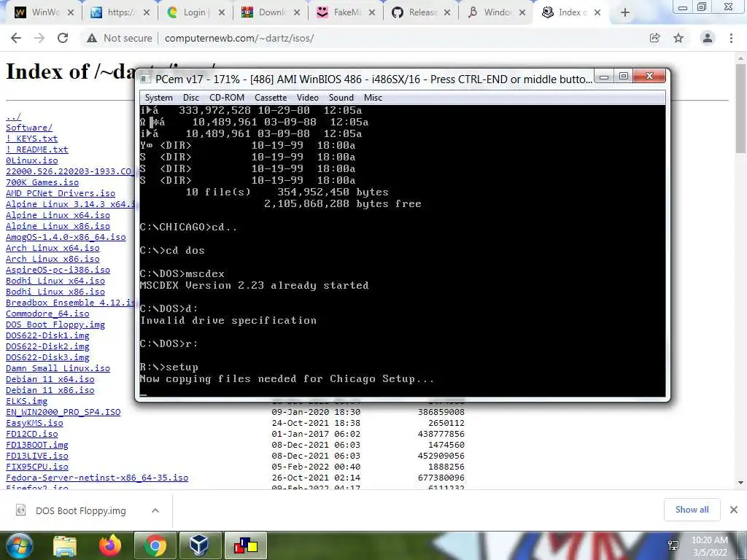Download AMD PCNet Drivers.iso link
The image size is (747, 560).
[x=61, y=193]
